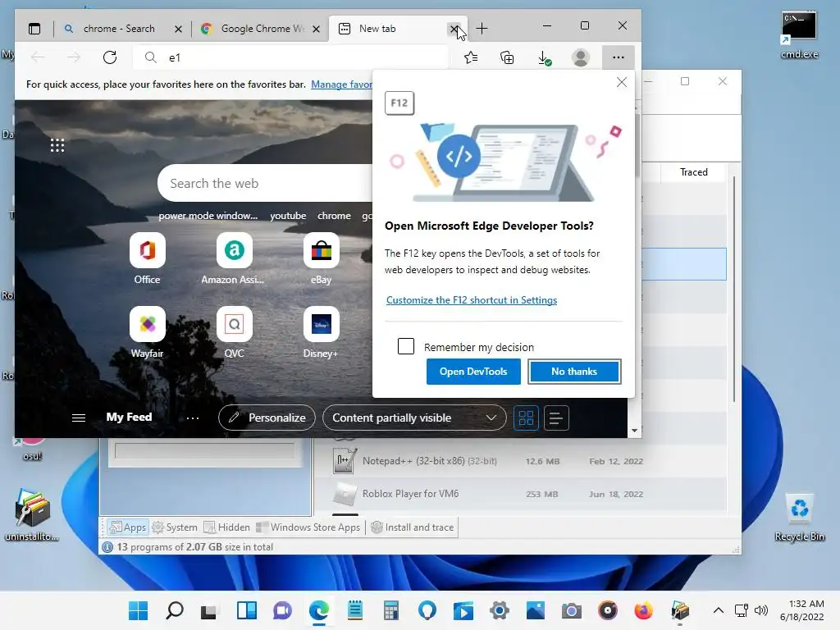Screen dimensions: 840x630
Task: Click the power mode windows suggestion
Action: (208, 216)
